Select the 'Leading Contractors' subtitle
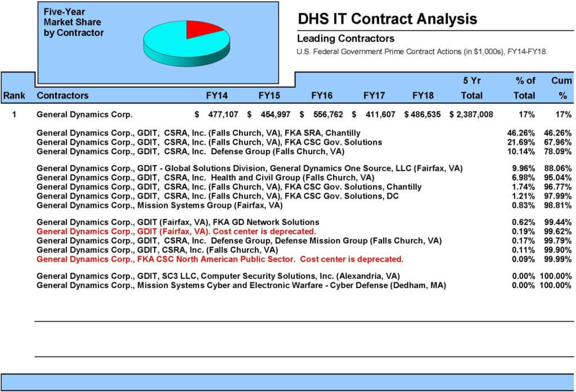The image size is (576, 392). point(346,39)
